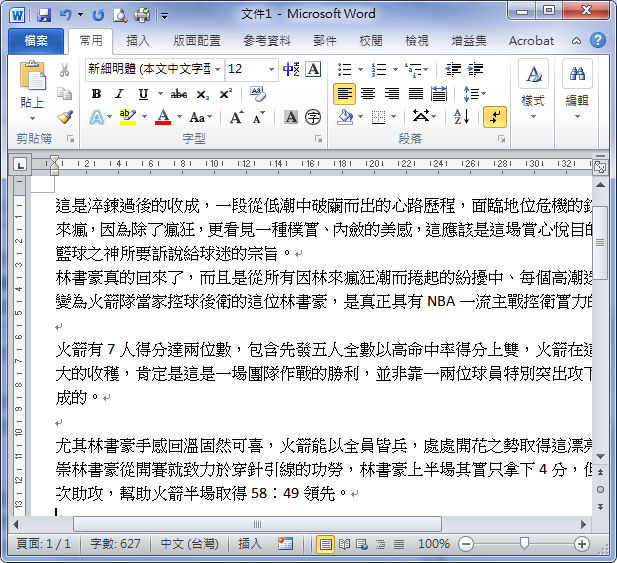The image size is (617, 563).
Task: Shrink font size
Action: pyautogui.click(x=258, y=117)
